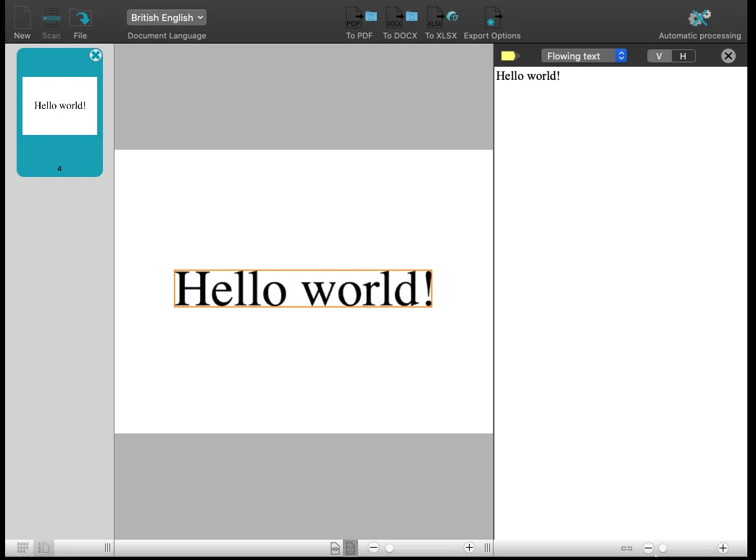Select the H orientation toggle
The image size is (756, 560).
(x=683, y=56)
